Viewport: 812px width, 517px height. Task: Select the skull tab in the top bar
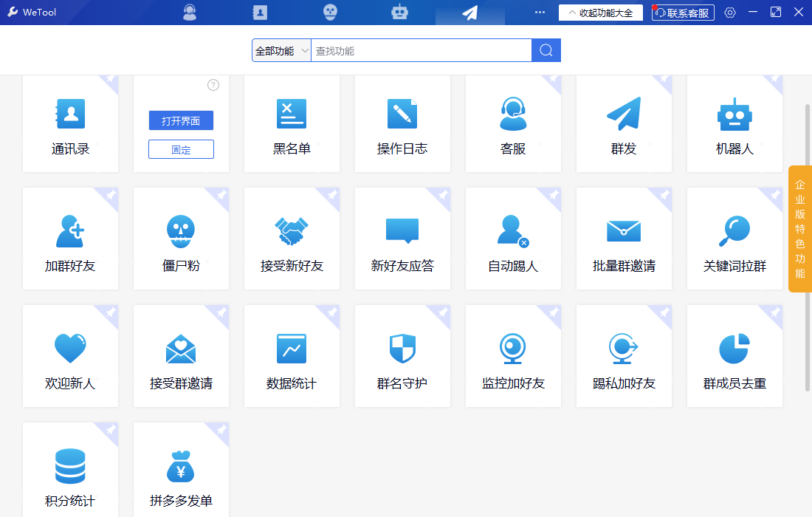329,12
